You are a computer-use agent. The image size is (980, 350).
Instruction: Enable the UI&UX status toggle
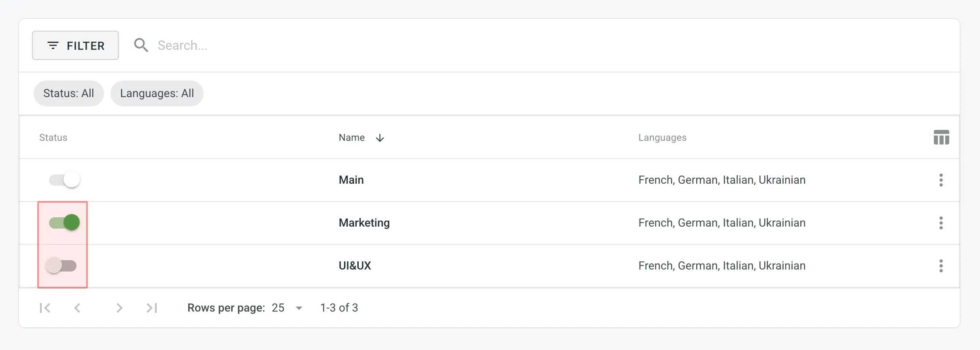click(62, 266)
